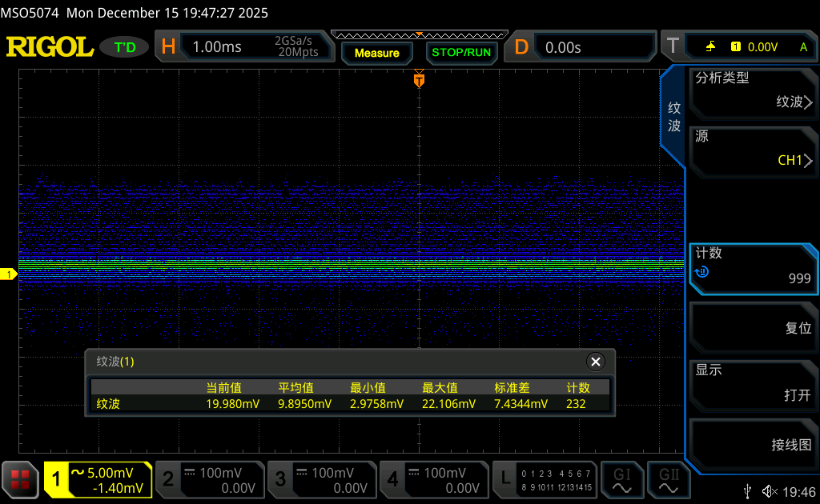Open the GII signal generator
Screen dimensions: 820x504
(x=667, y=479)
